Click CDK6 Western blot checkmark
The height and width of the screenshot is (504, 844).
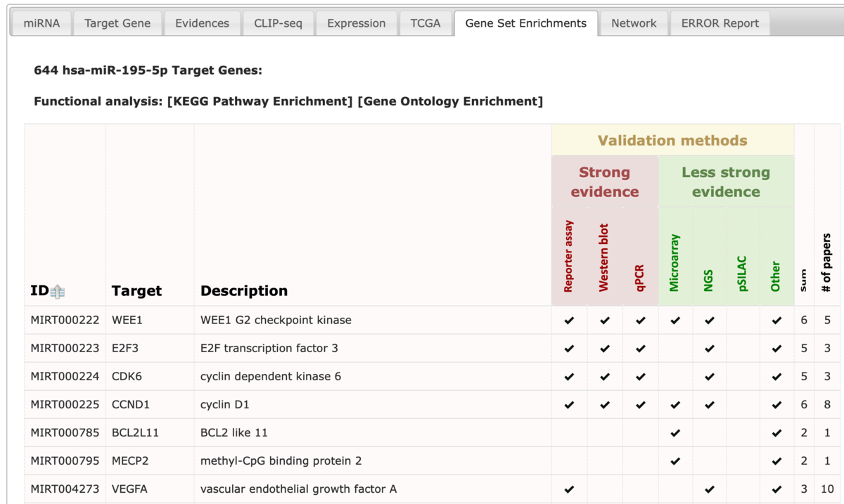(x=605, y=377)
